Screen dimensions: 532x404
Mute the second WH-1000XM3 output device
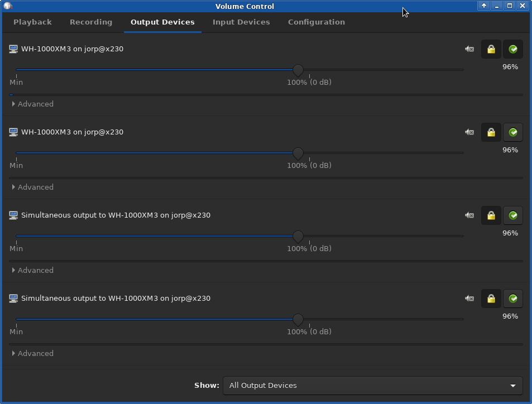pos(469,132)
